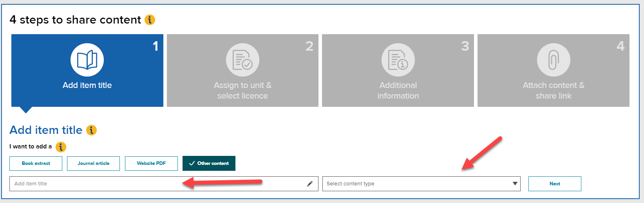The width and height of the screenshot is (644, 203).
Task: Click the pencil edit icon in title field
Action: [x=310, y=184]
